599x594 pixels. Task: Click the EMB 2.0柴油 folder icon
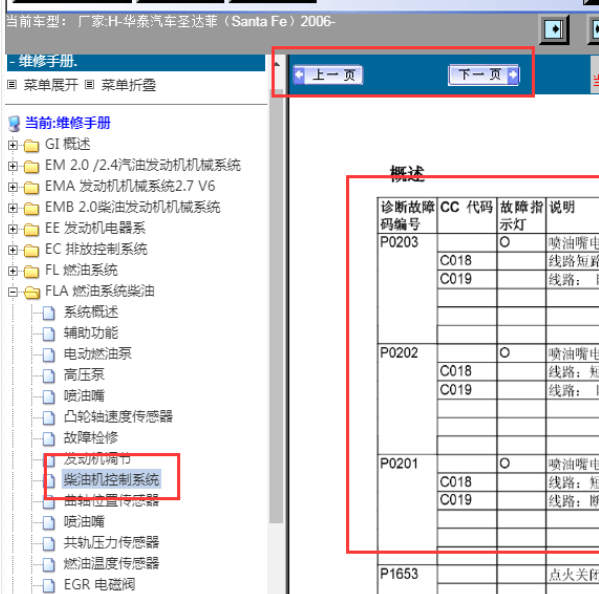point(31,209)
